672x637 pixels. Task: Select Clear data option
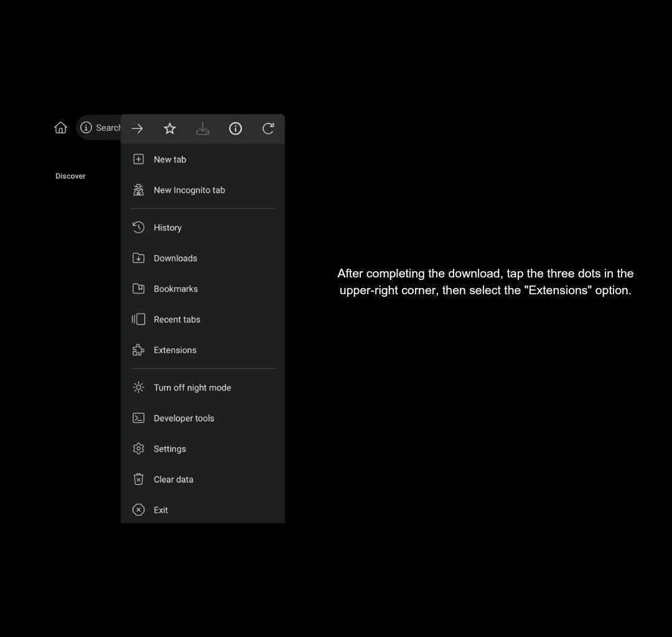(173, 480)
